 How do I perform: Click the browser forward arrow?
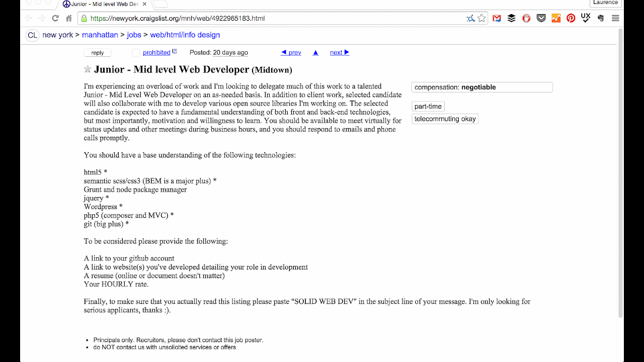point(42,18)
